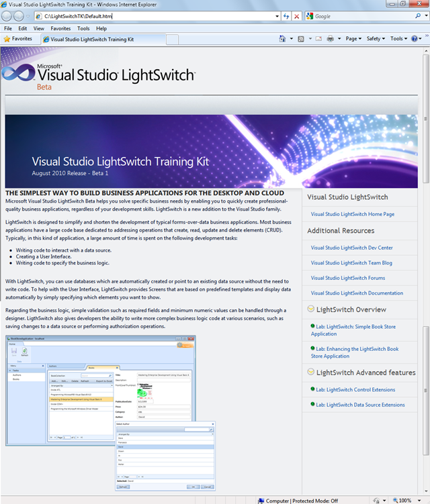Open the Tools menu in menu bar
Image resolution: width=430 pixels, height=504 pixels.
[83, 28]
